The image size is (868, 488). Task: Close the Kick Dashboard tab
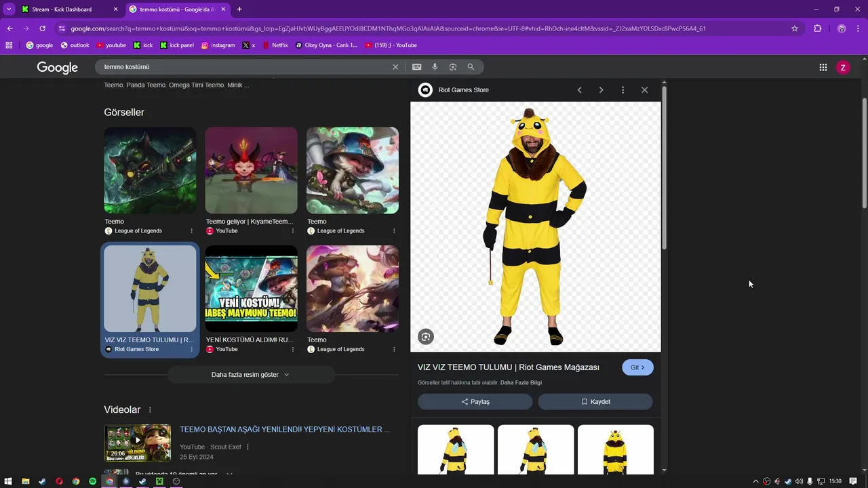[115, 9]
